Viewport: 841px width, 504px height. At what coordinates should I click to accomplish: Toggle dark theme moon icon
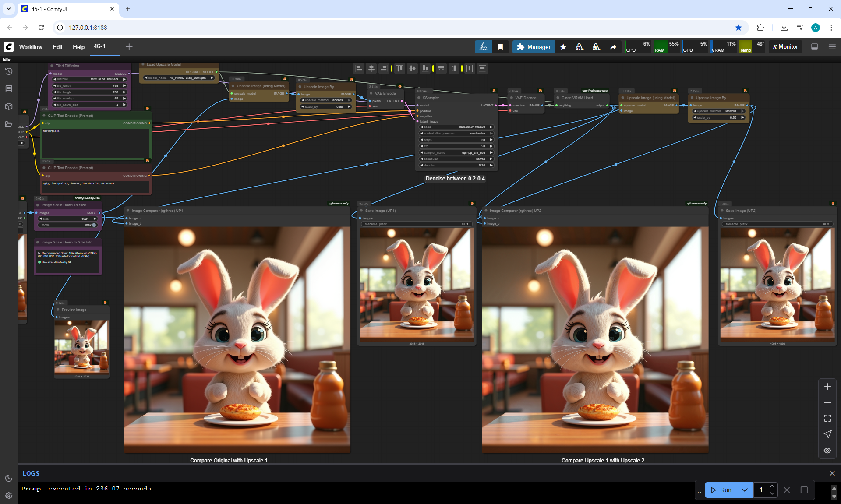pos(9,478)
